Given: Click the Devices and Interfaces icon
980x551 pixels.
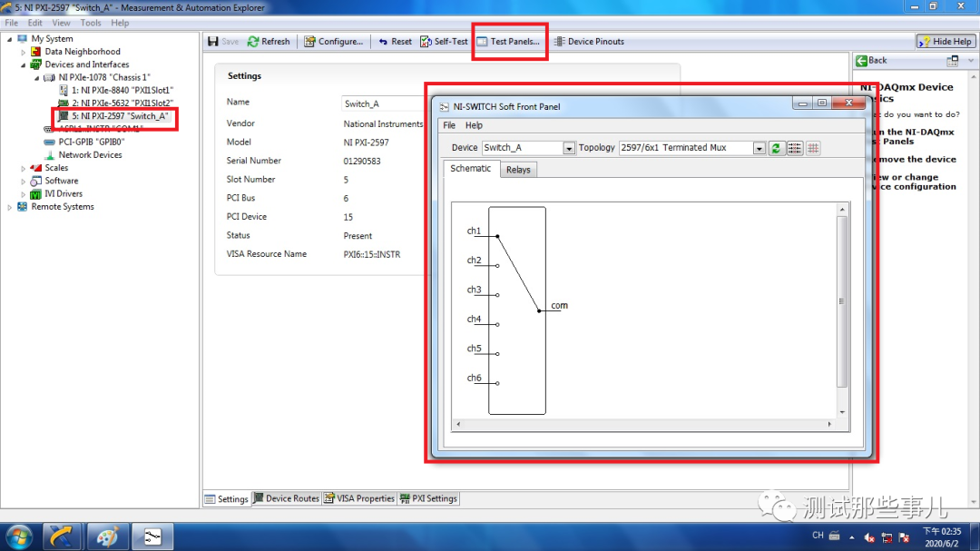Looking at the screenshot, I should (x=36, y=64).
